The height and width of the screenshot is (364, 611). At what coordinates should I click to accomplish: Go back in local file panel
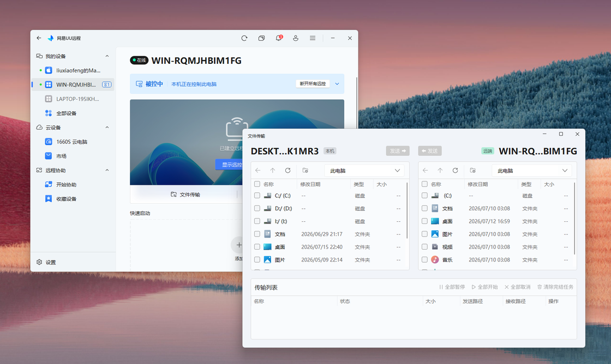pos(257,171)
